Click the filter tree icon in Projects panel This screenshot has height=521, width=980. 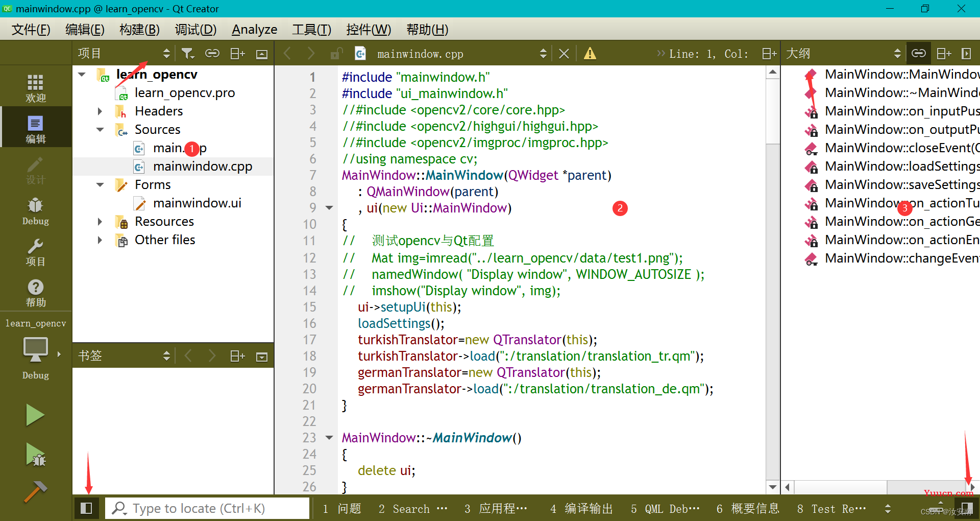pos(188,54)
